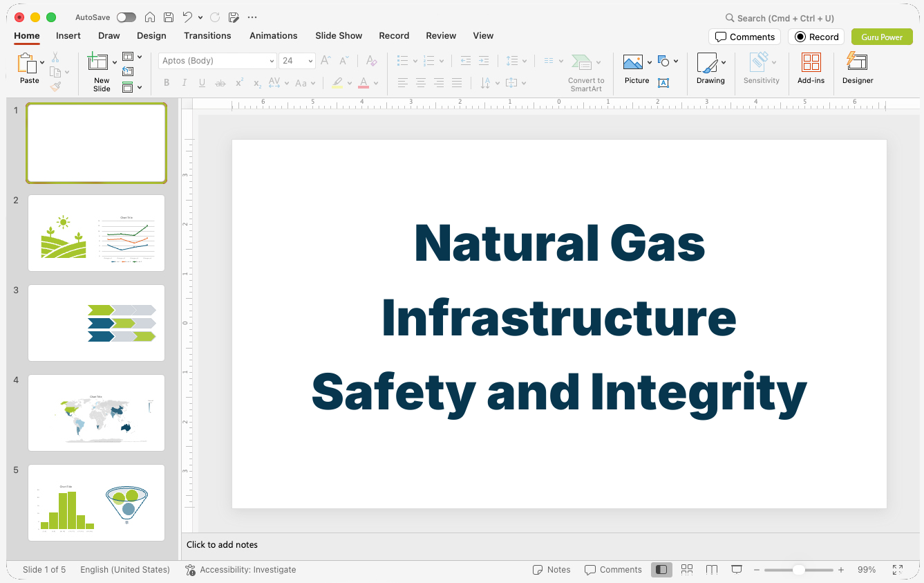Viewport: 924px width, 583px height.
Task: Click the Comments button in status bar
Action: 613,570
